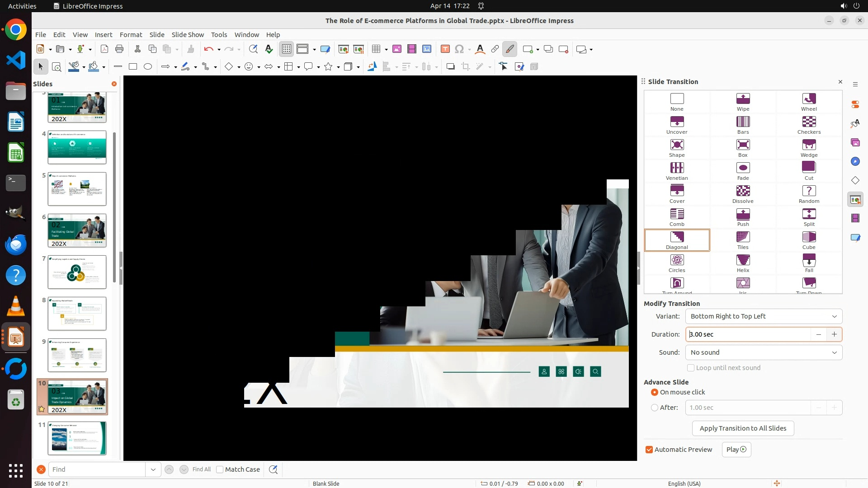This screenshot has width=868, height=488.
Task: Open the Format menu
Action: point(131,34)
